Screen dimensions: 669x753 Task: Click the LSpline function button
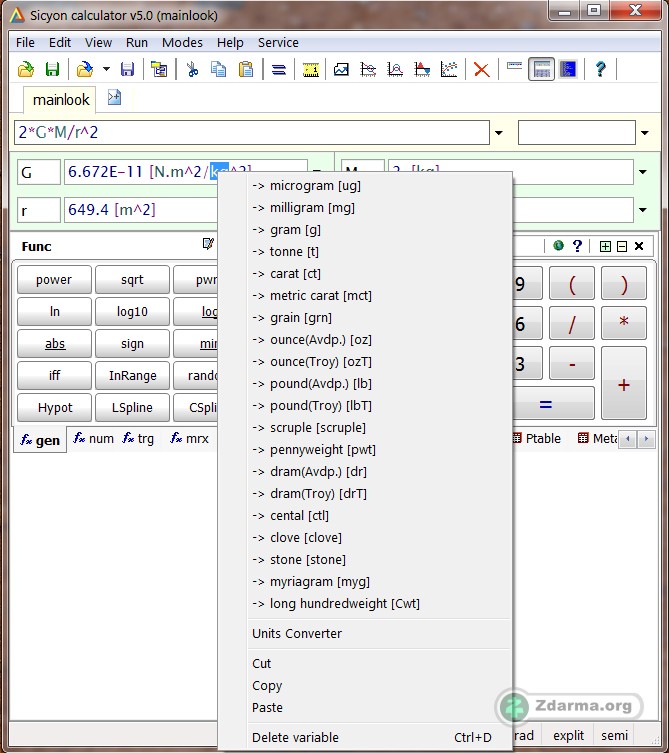point(132,407)
